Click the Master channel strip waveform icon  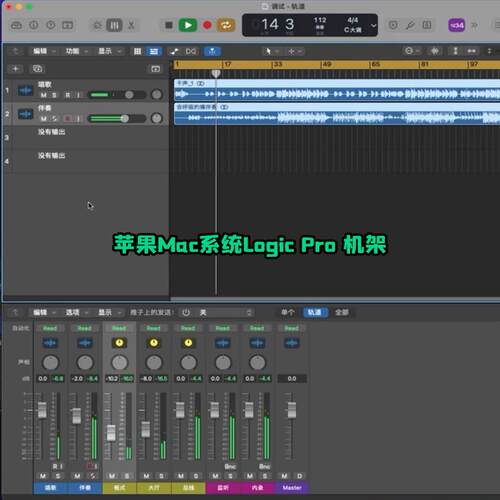[291, 343]
